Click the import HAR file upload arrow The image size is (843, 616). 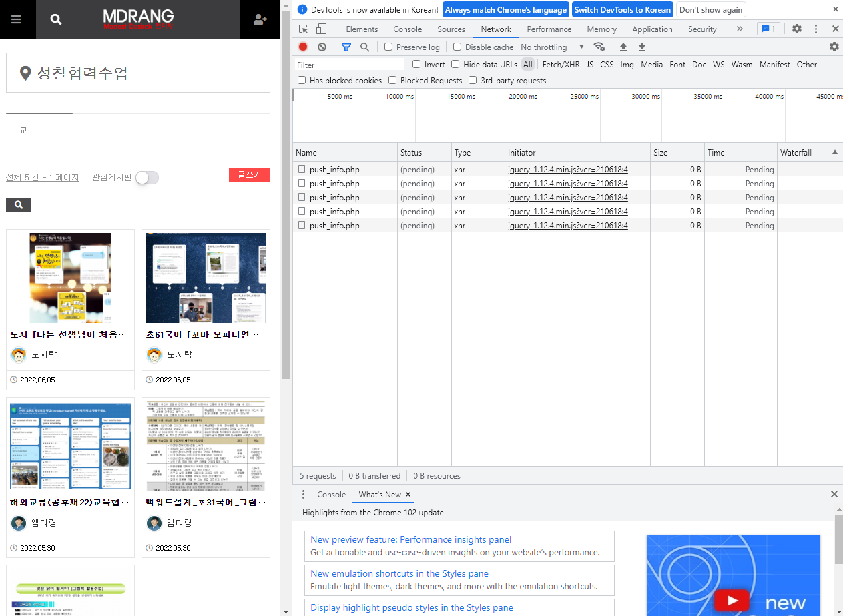[623, 47]
